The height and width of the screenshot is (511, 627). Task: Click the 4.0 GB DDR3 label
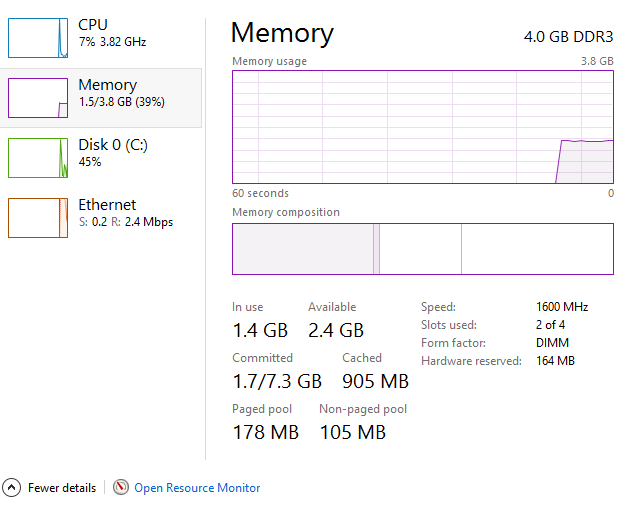[568, 37]
